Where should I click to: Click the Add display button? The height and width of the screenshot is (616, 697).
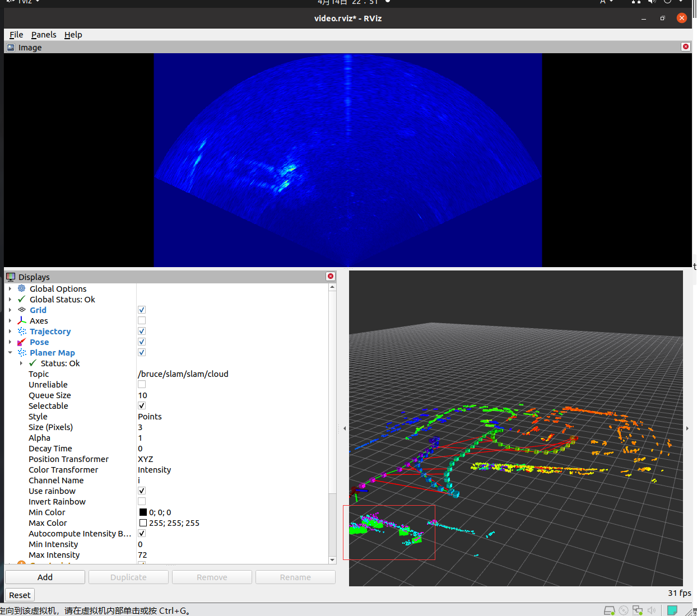click(45, 577)
